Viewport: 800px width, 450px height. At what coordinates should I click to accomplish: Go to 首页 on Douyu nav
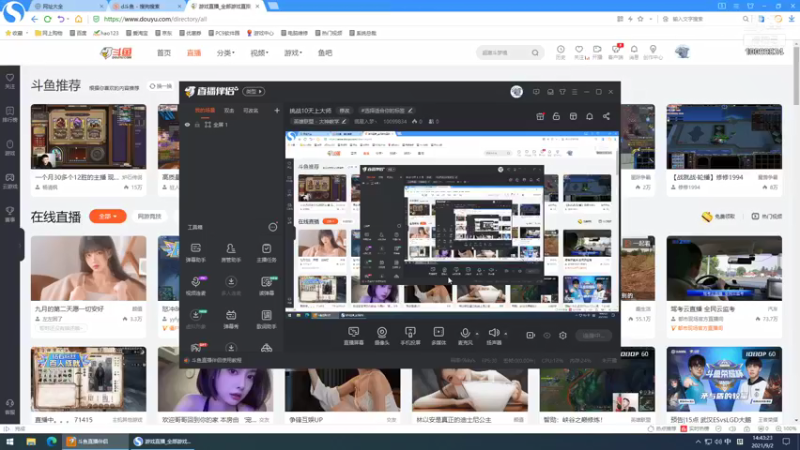tap(164, 53)
